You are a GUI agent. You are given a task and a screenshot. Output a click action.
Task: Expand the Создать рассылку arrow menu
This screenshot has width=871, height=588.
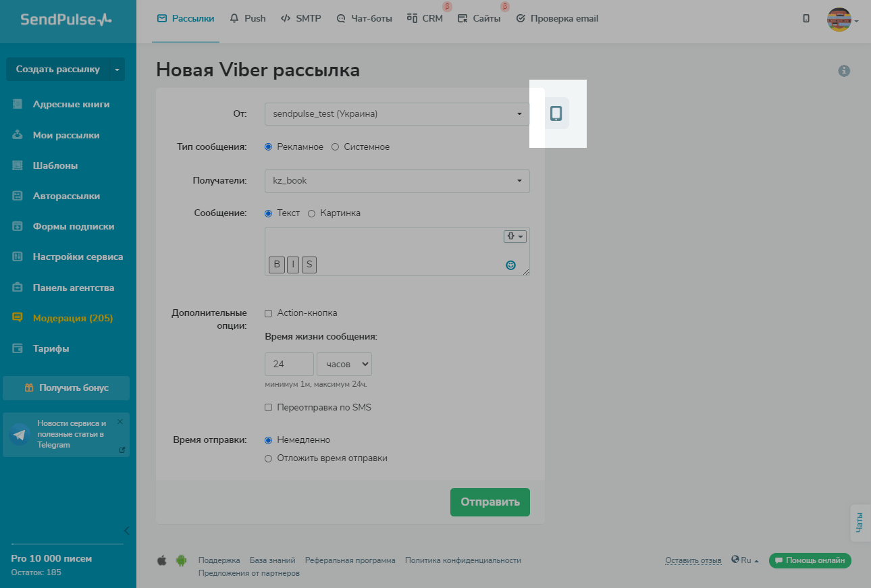coord(117,70)
